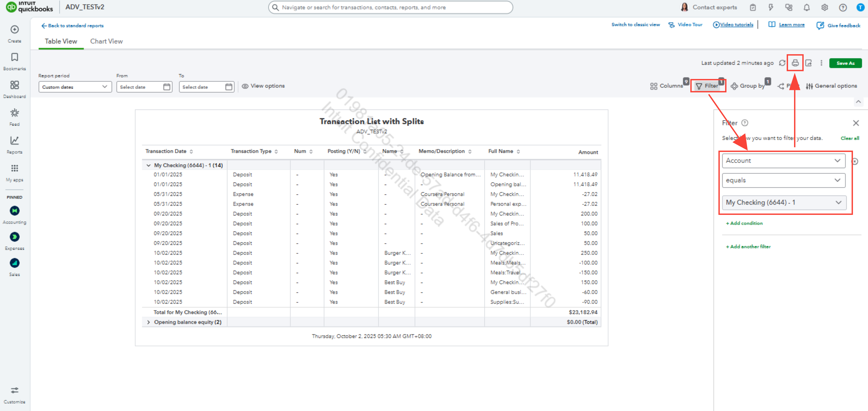Open the Account filter dropdown
This screenshot has width=868, height=411.
783,160
